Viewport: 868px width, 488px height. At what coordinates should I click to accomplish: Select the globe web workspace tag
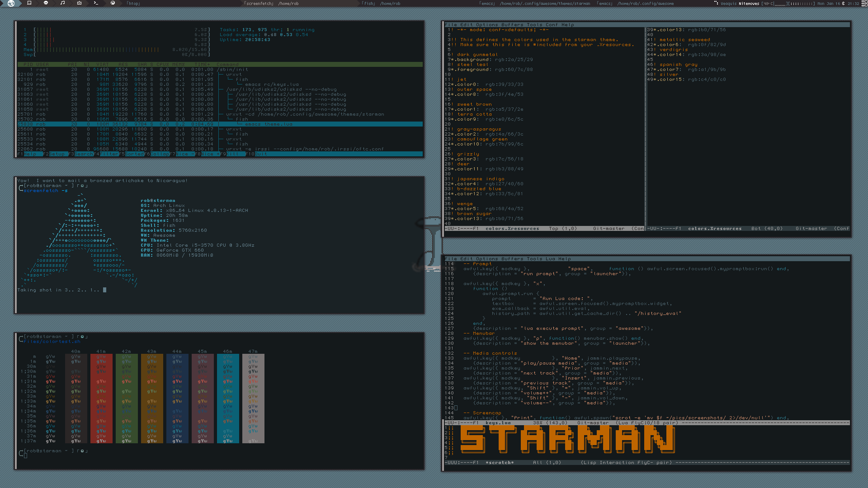click(x=11, y=3)
